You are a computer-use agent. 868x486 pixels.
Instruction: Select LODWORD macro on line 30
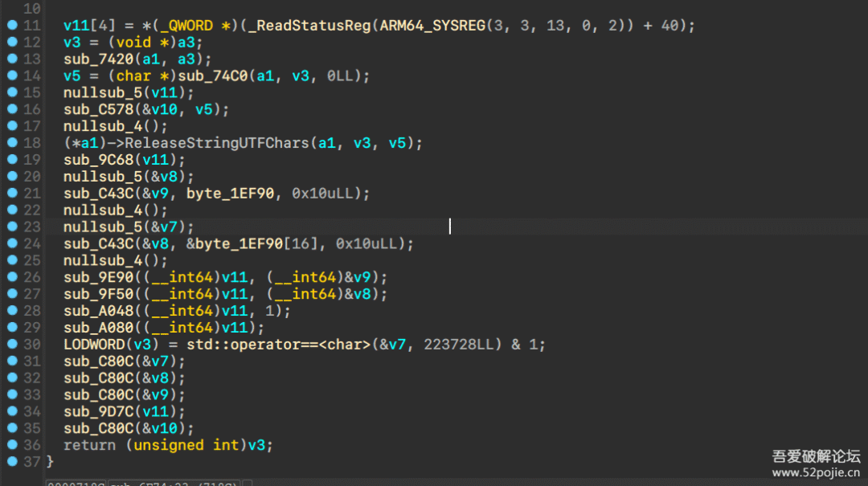pyautogui.click(x=94, y=345)
